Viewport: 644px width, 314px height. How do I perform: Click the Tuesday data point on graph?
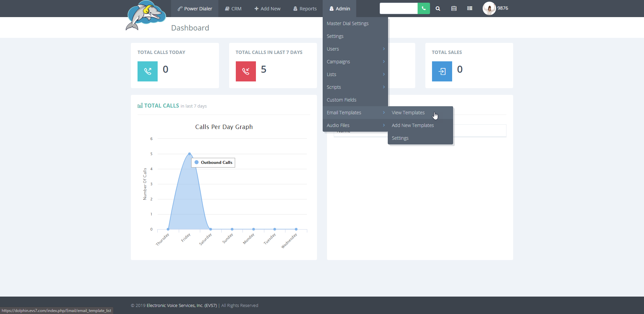(275, 229)
